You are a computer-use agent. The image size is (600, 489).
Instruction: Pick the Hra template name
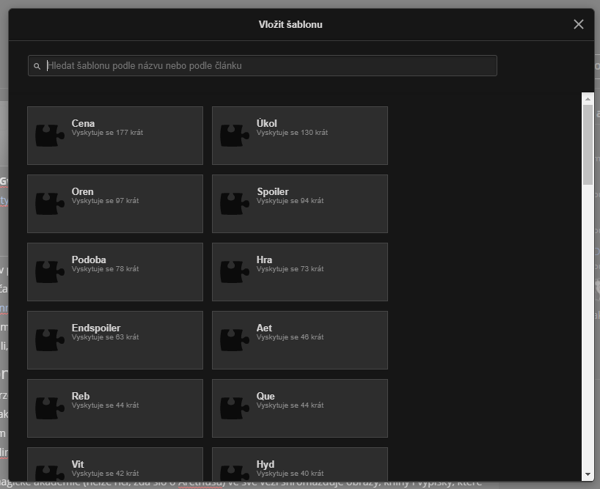264,259
